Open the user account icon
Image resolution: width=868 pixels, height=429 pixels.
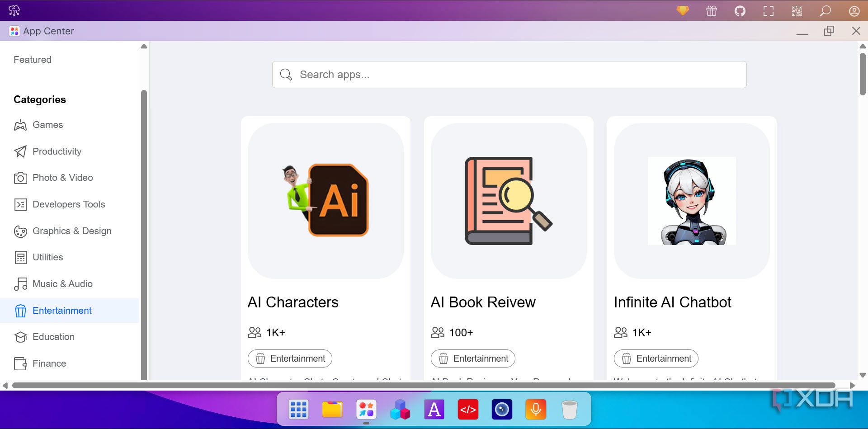click(x=854, y=11)
